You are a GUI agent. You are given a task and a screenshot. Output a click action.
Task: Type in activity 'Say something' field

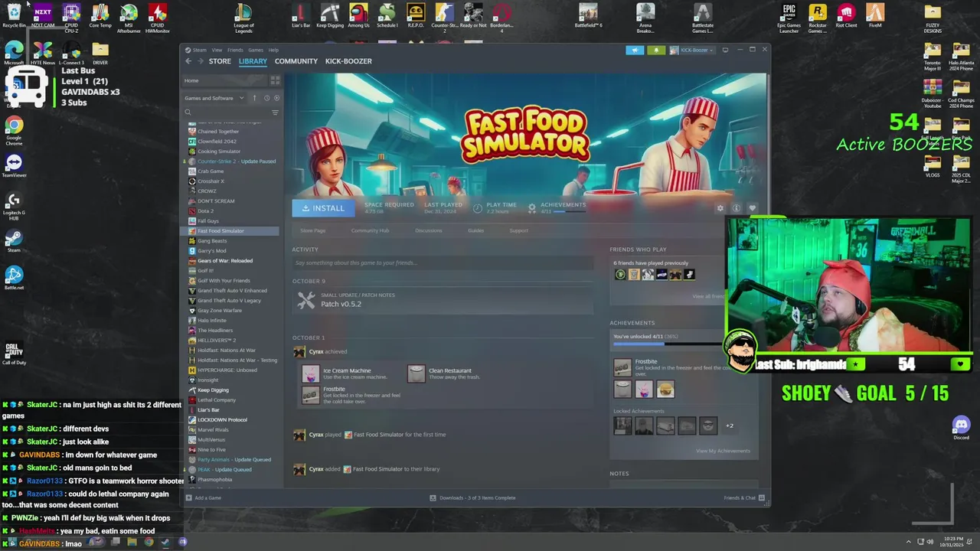(443, 262)
